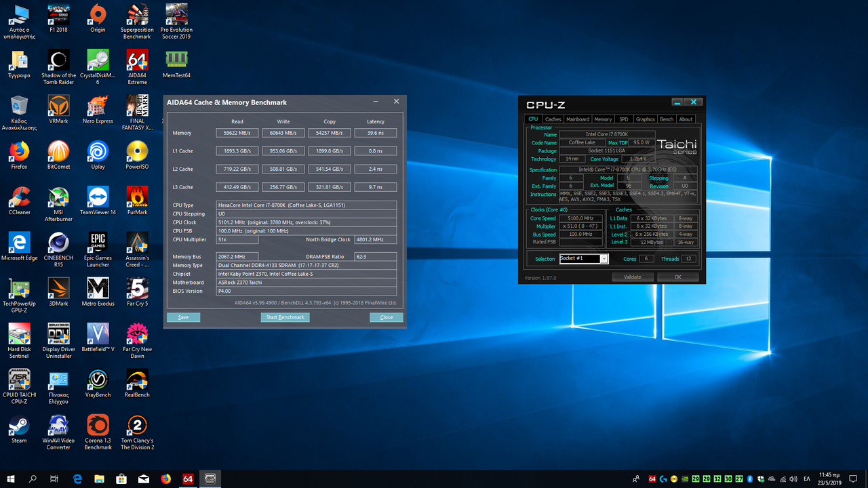This screenshot has height=488, width=868.
Task: Open taskbar search magnifier
Action: [x=33, y=479]
